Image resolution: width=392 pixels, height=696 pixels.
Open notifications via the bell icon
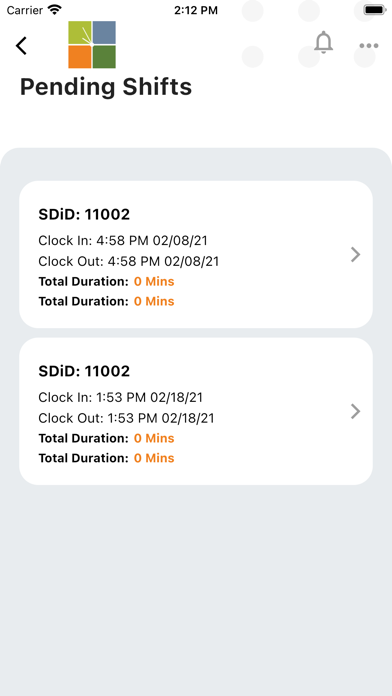click(324, 43)
